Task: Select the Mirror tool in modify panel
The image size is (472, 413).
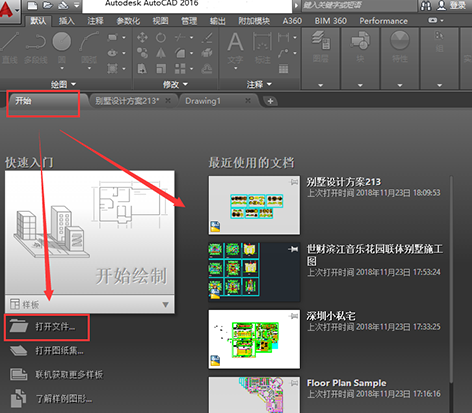Action: click(161, 53)
